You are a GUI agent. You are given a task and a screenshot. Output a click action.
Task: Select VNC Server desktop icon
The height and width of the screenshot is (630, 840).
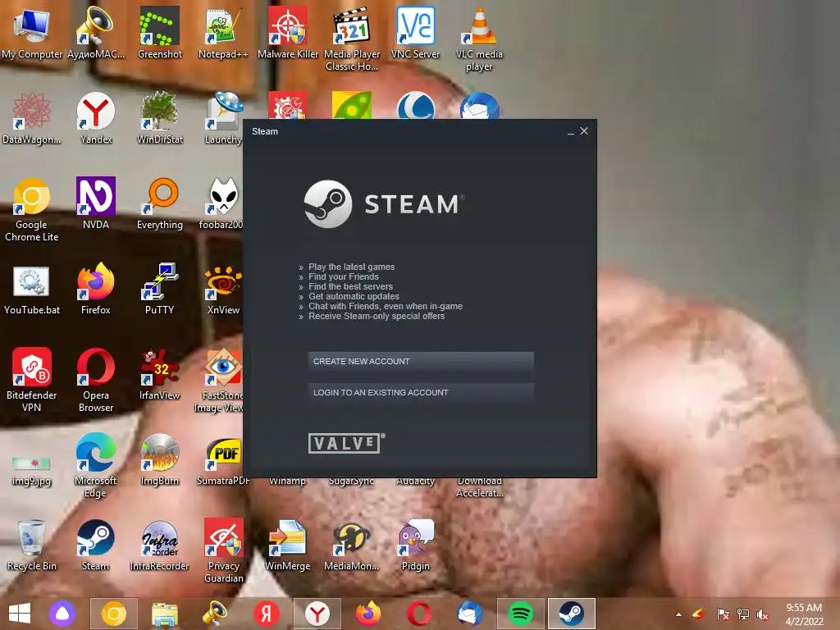click(x=416, y=33)
